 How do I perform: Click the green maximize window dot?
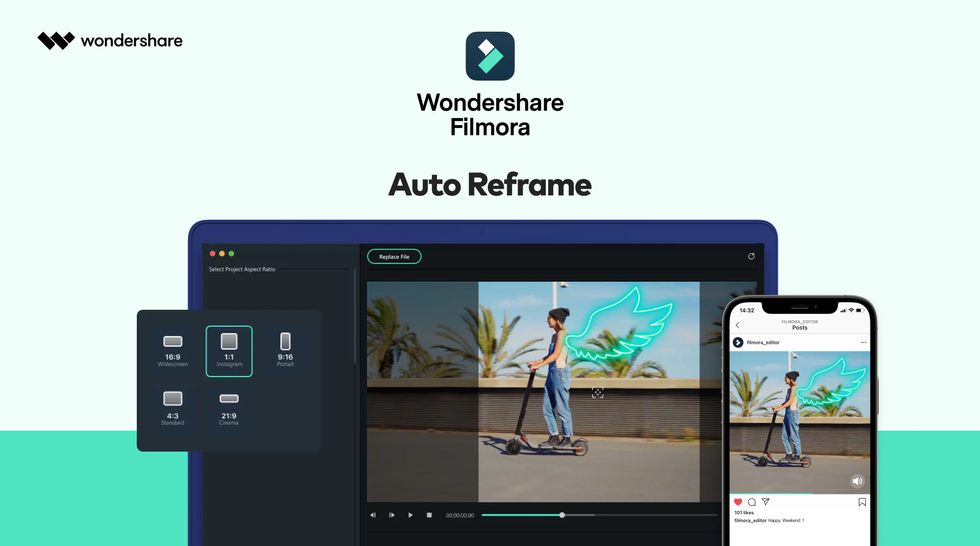click(231, 254)
